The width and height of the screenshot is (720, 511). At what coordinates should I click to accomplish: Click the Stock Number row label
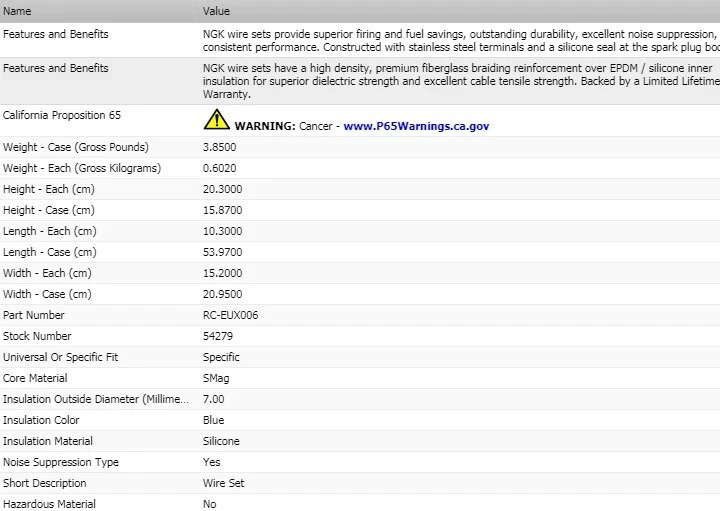[37, 337]
